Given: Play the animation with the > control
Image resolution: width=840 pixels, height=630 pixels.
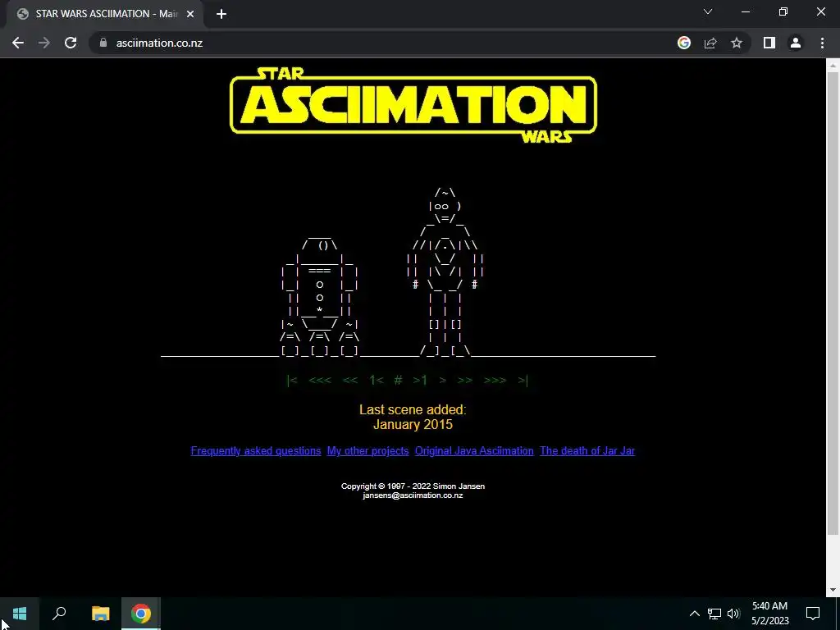Looking at the screenshot, I should point(442,381).
